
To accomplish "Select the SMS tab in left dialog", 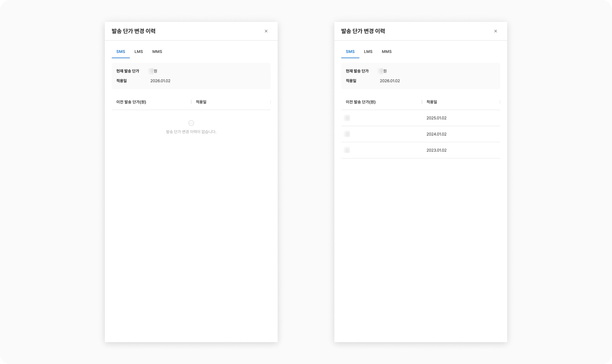I will 120,52.
